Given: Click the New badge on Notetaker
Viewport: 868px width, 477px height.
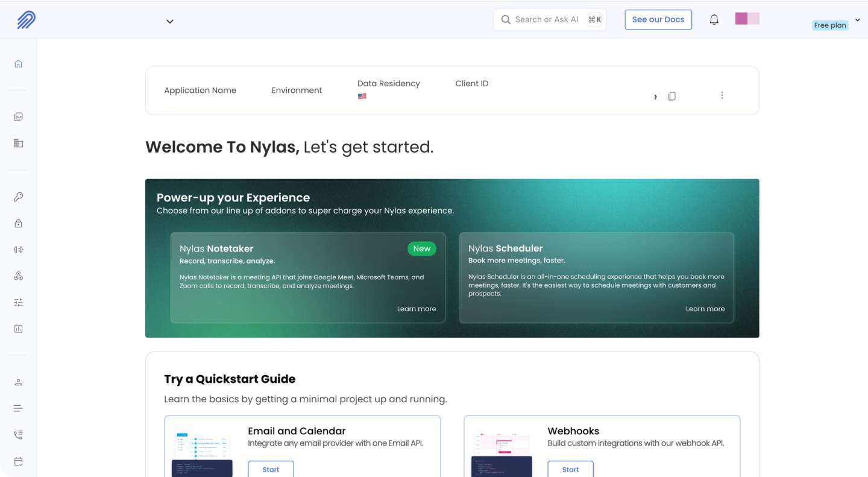Looking at the screenshot, I should pyautogui.click(x=422, y=248).
